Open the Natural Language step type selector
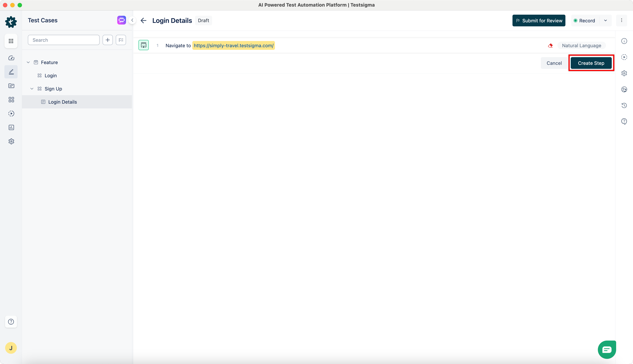The image size is (633, 364). point(582,45)
